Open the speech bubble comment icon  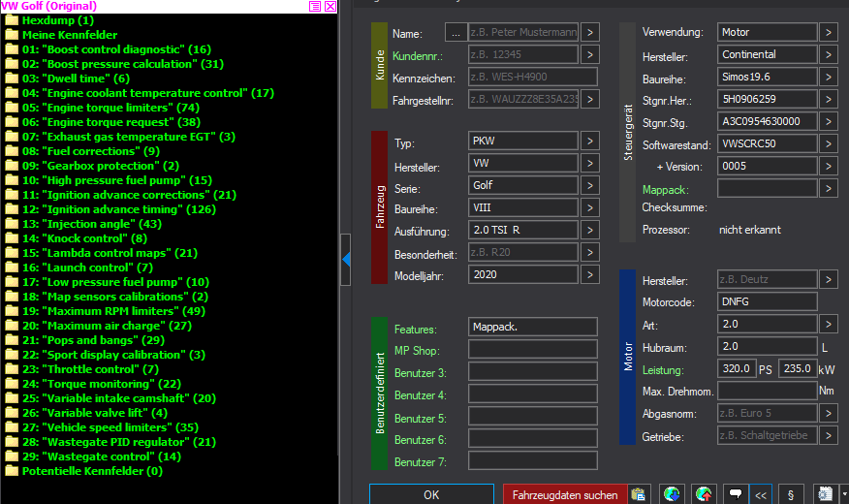pos(736,494)
